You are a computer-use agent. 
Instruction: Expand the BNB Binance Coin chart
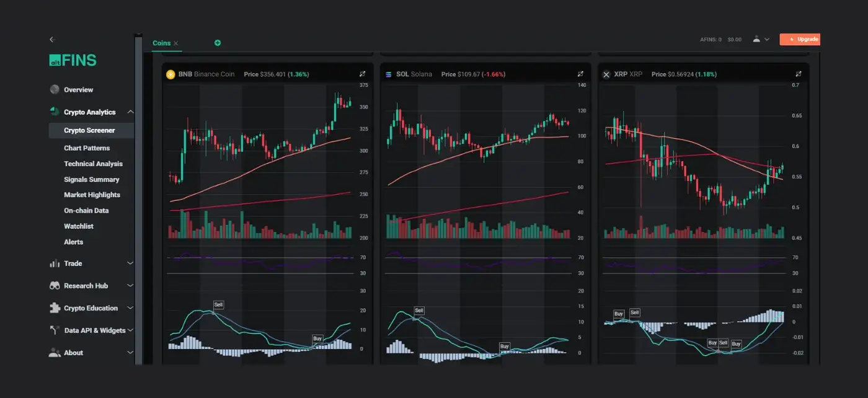[363, 74]
